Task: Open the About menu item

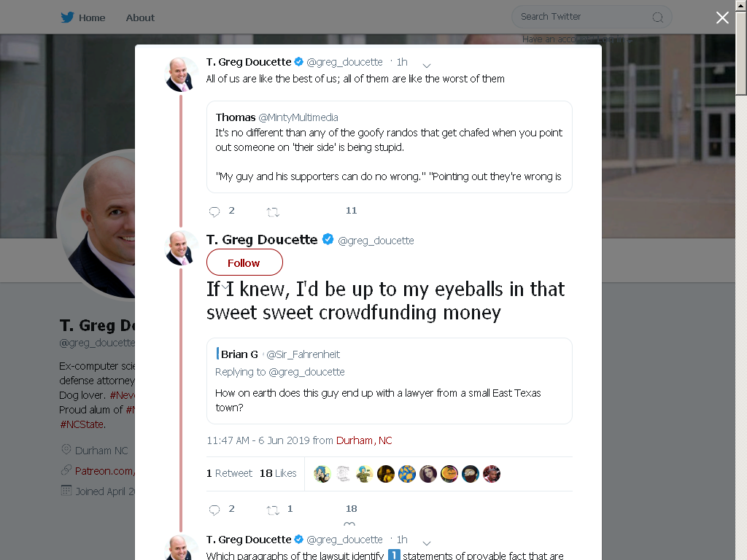Action: click(140, 17)
